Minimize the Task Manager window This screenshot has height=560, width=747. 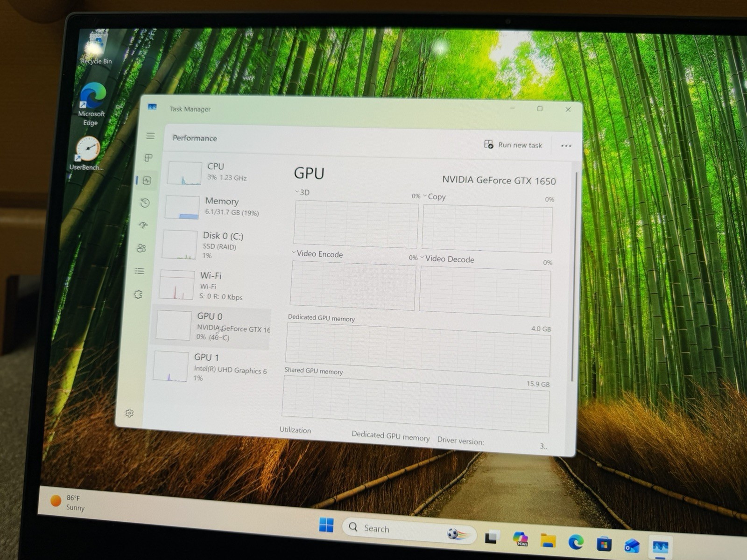pyautogui.click(x=512, y=108)
